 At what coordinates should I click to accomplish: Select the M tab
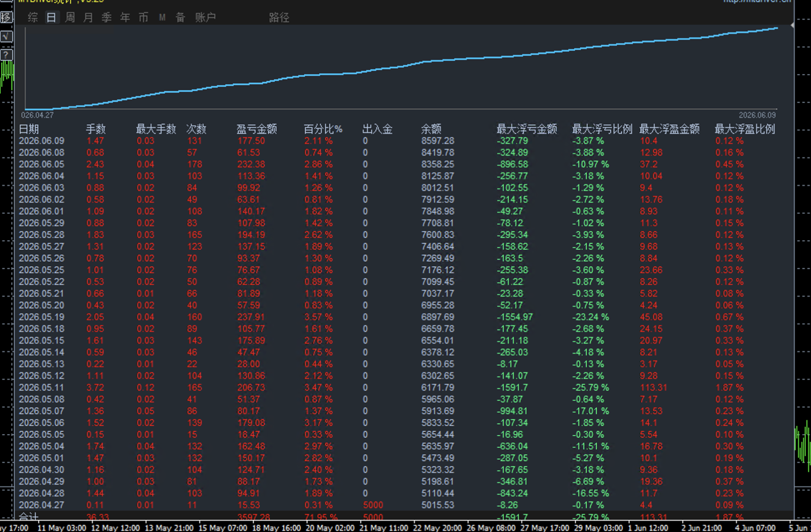tap(162, 17)
